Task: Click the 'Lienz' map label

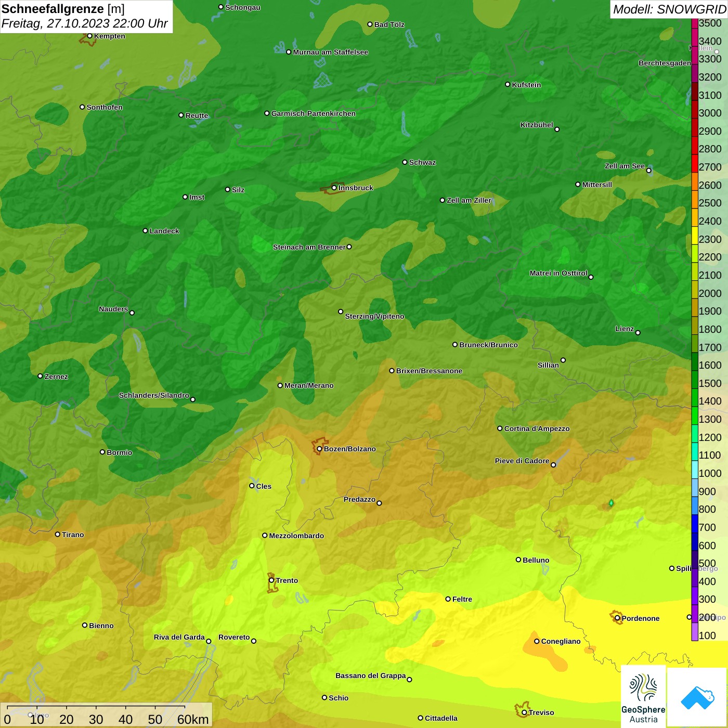Action: 625,329
